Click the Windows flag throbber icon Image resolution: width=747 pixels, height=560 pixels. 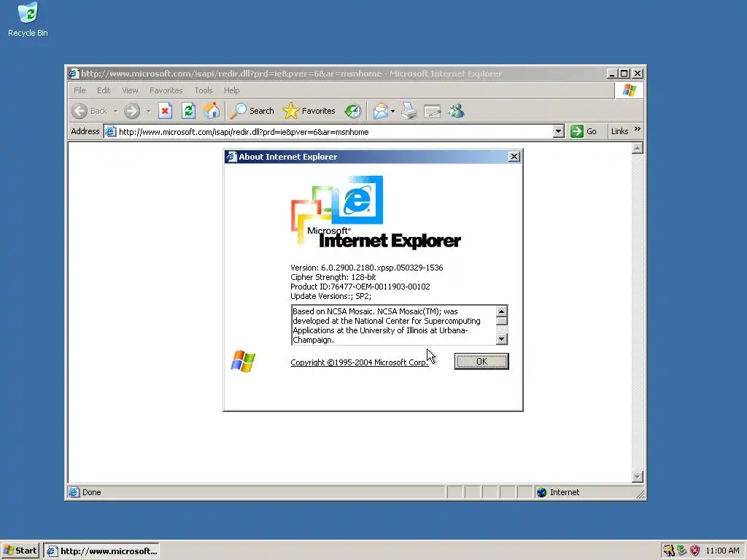(x=629, y=90)
